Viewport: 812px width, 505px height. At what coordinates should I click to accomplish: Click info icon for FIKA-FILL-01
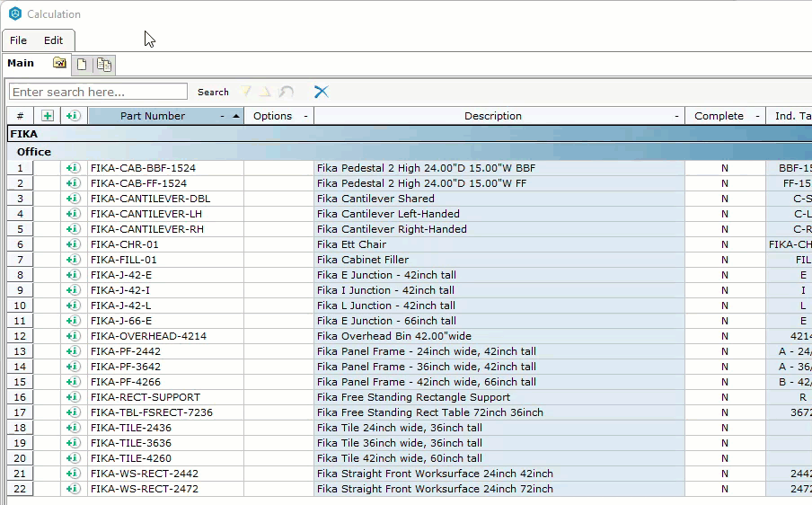[74, 260]
